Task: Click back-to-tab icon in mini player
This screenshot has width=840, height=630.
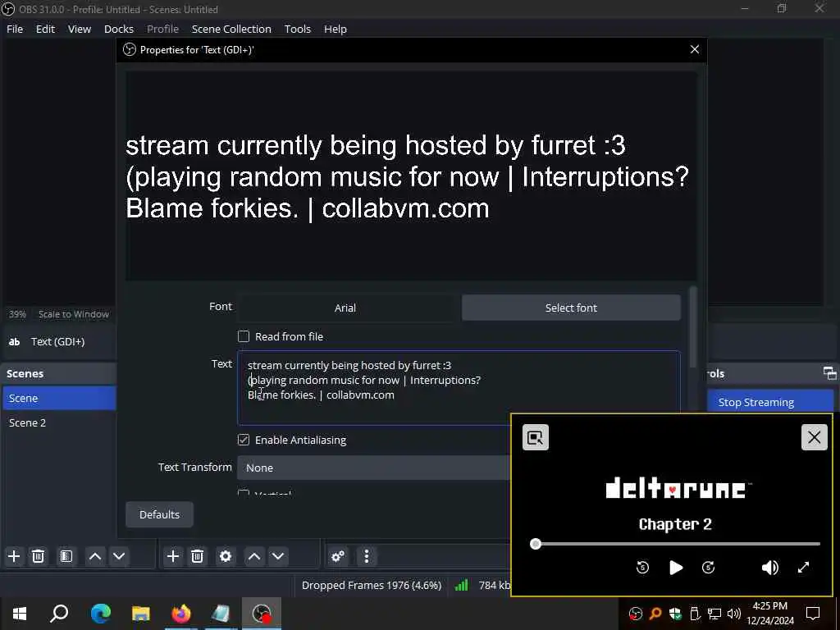Action: click(535, 438)
